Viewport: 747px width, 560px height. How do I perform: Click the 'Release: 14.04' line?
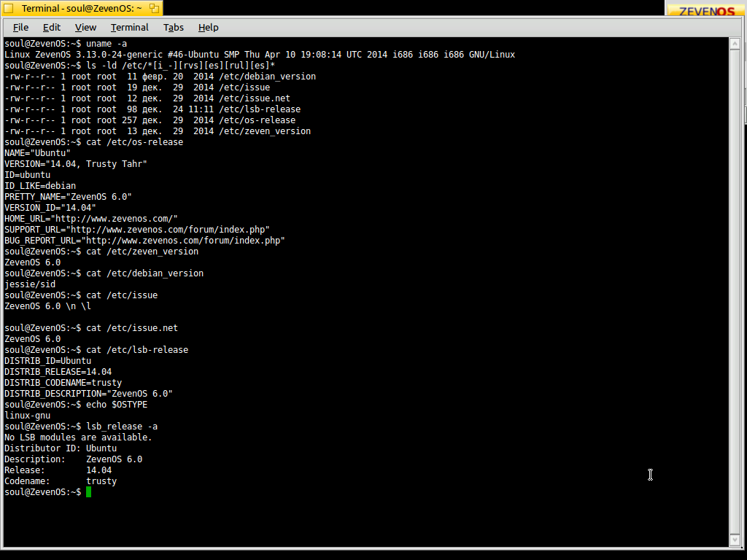click(x=58, y=471)
